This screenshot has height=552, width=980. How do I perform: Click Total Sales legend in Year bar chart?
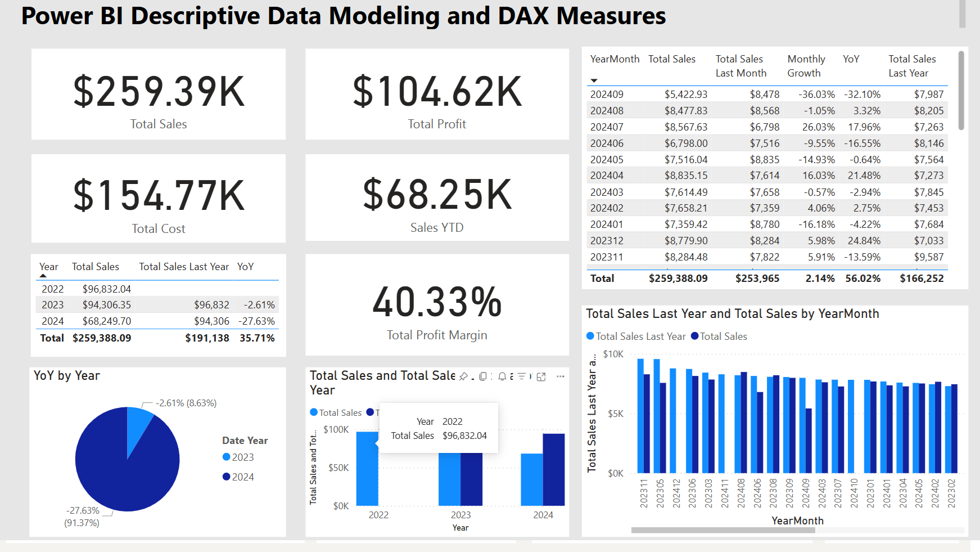point(336,412)
